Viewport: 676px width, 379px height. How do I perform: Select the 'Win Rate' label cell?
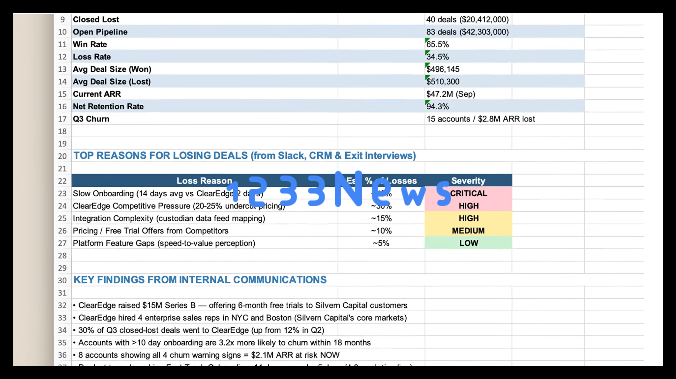(205, 44)
